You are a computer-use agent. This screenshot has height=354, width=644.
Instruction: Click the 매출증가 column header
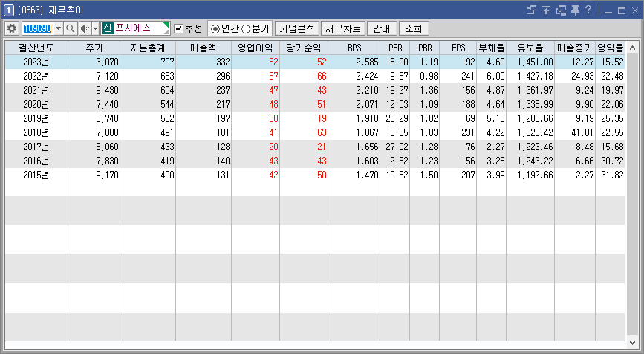575,48
